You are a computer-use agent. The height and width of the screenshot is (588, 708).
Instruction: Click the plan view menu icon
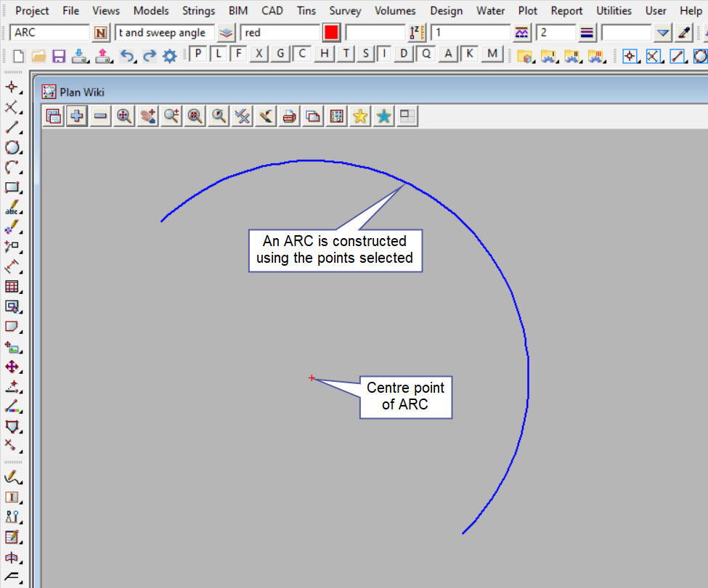(x=53, y=116)
